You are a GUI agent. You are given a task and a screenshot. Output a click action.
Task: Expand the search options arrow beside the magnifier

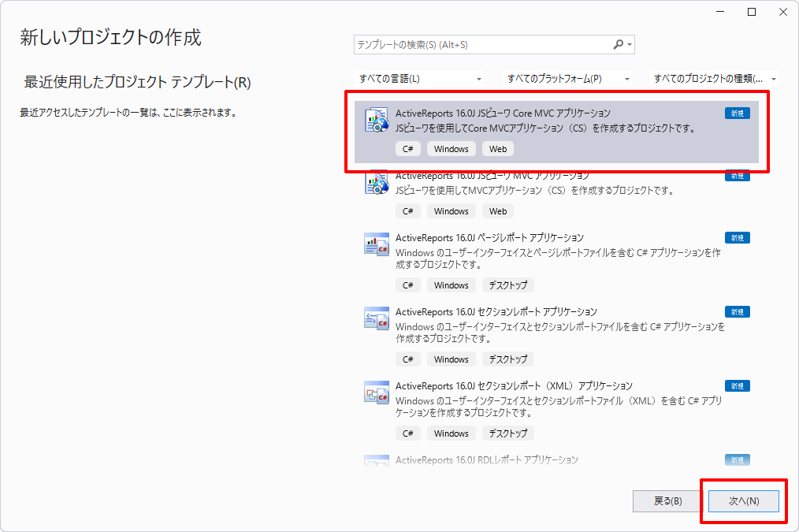(x=630, y=45)
